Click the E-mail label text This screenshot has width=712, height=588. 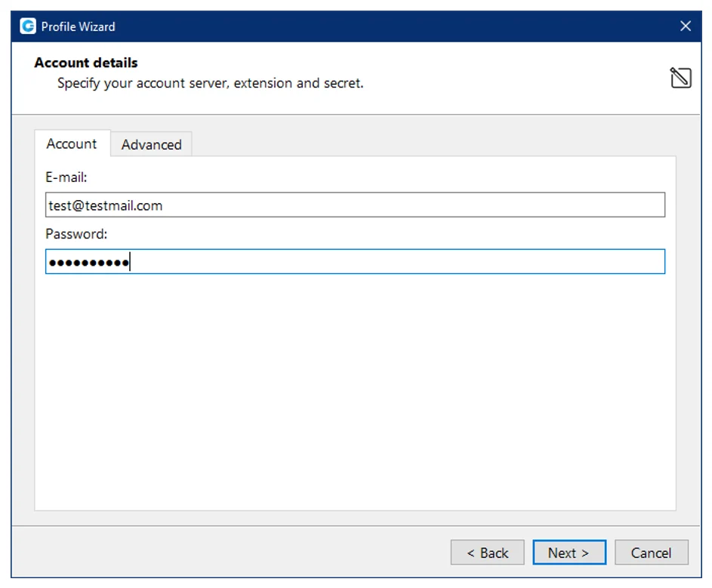[66, 177]
